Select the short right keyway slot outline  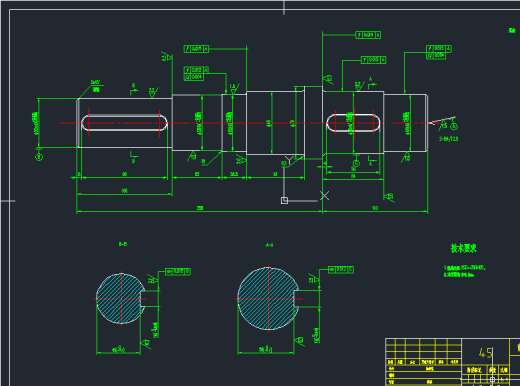click(x=353, y=123)
